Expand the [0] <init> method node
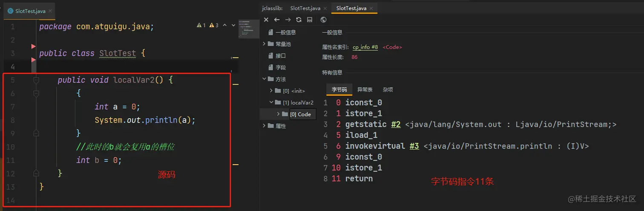Screen dimensions: 644x211 (271, 91)
